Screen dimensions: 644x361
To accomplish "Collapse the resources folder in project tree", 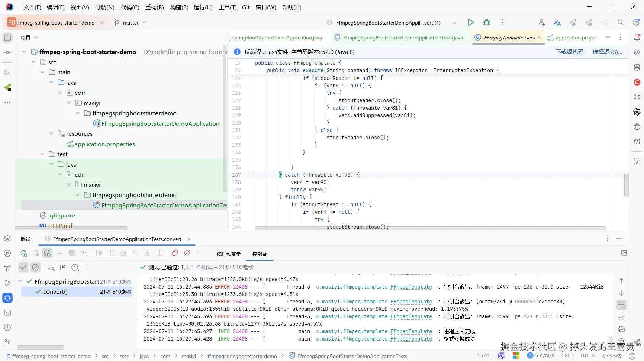I will [51, 133].
